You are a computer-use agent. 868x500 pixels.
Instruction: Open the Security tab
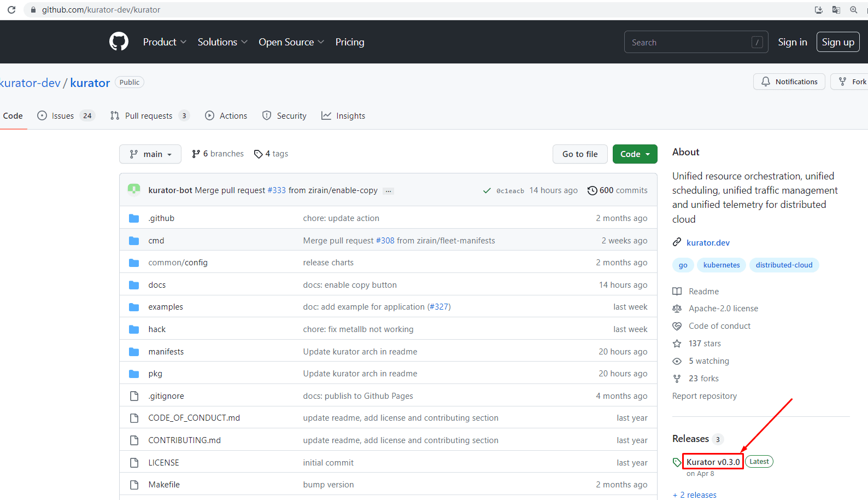point(284,116)
